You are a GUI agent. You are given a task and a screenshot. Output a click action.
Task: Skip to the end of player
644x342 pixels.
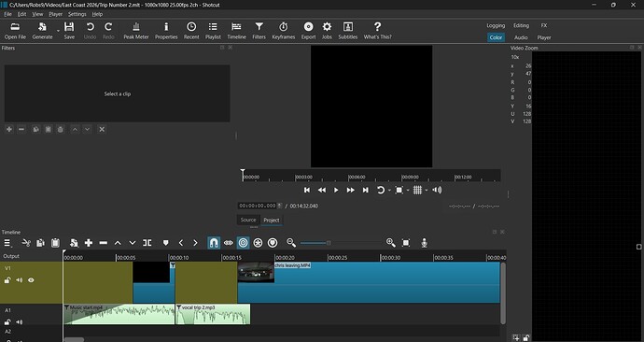pos(365,190)
